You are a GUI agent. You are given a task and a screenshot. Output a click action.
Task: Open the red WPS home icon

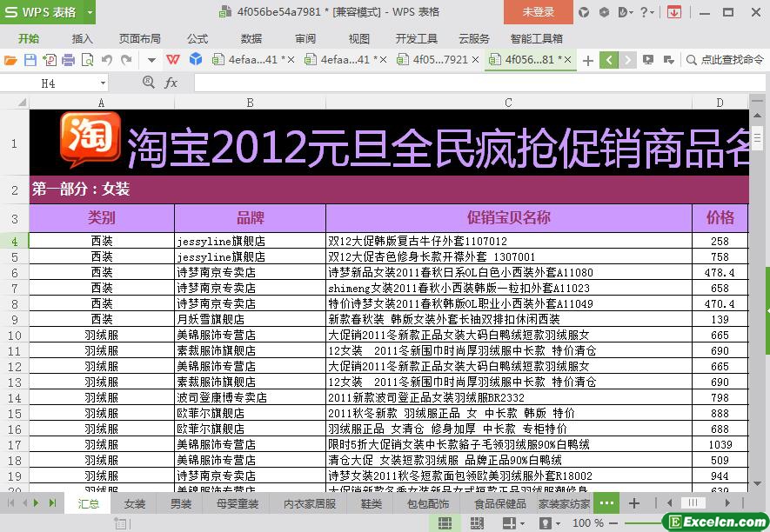click(x=173, y=60)
